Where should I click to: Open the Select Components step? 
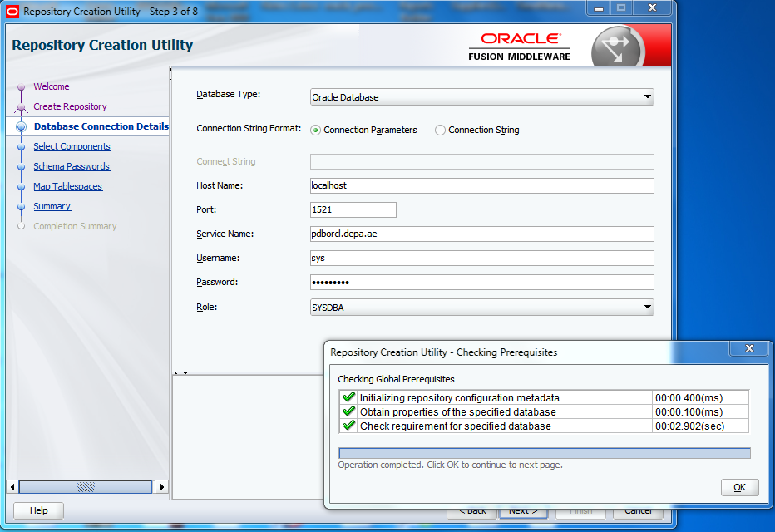[72, 146]
